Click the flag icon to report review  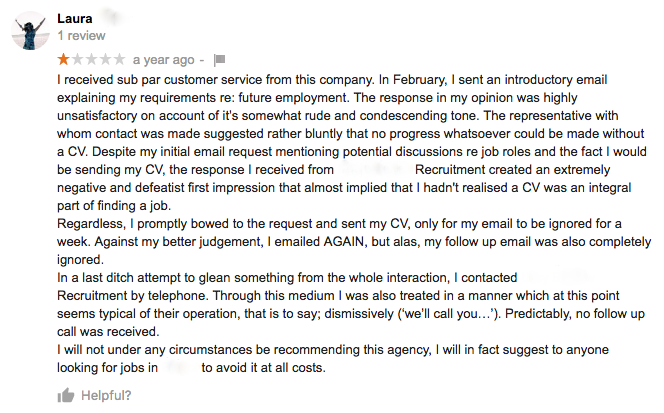(221, 60)
